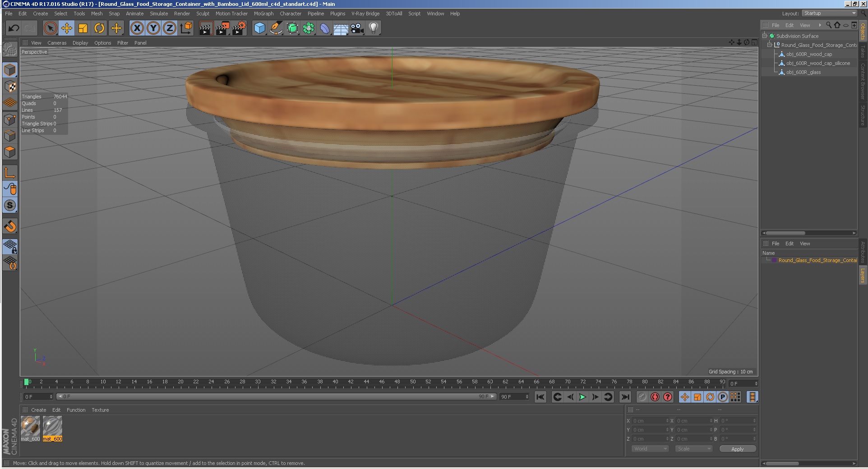
Task: Click the orange magnet tool icon
Action: [10, 226]
